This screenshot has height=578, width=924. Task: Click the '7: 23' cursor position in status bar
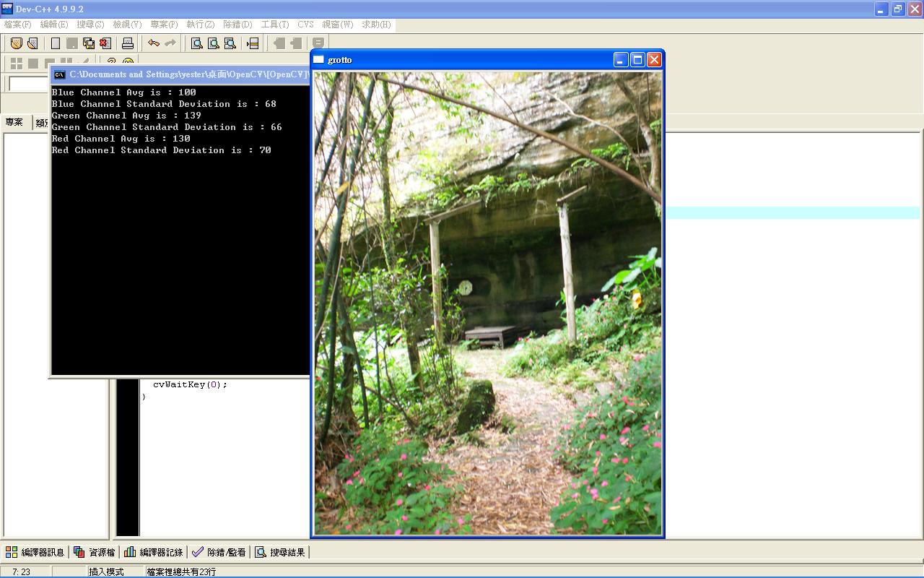tap(21, 571)
